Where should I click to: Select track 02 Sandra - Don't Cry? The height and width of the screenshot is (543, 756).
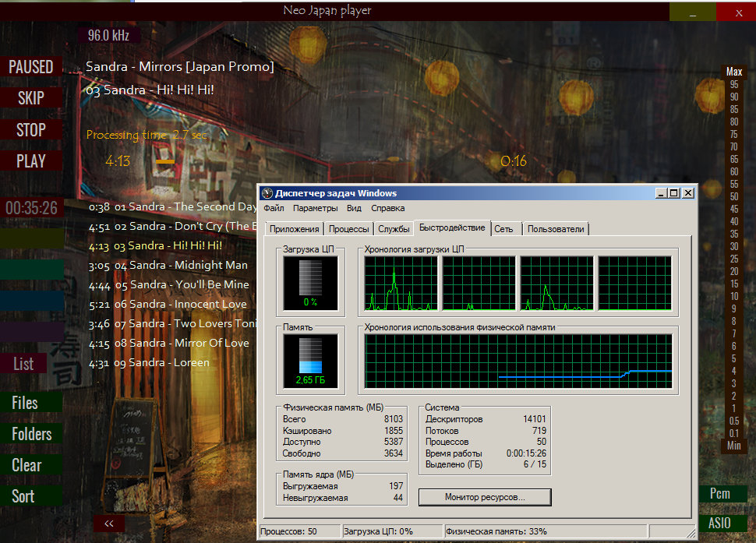(x=172, y=227)
